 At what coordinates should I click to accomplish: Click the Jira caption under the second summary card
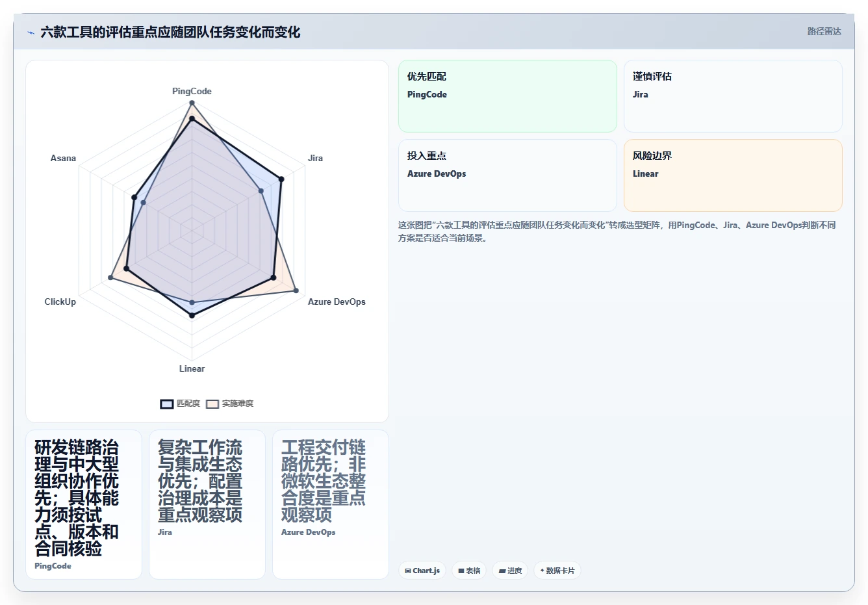point(165,532)
